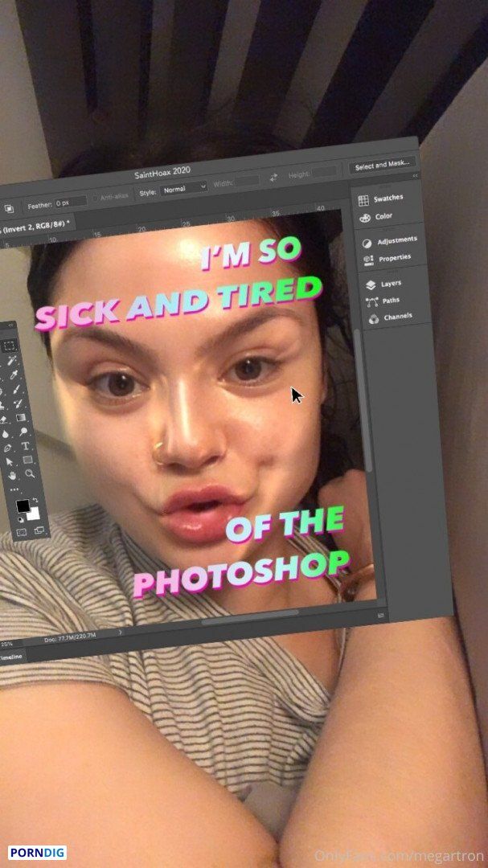
Task: Change the screen mode
Action: [x=39, y=530]
